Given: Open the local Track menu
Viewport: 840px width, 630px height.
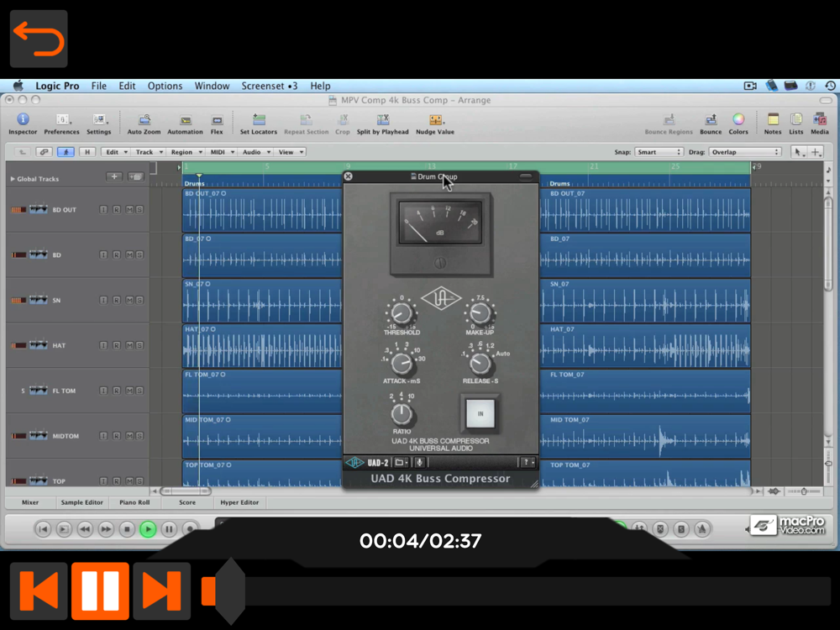Looking at the screenshot, I should (149, 152).
